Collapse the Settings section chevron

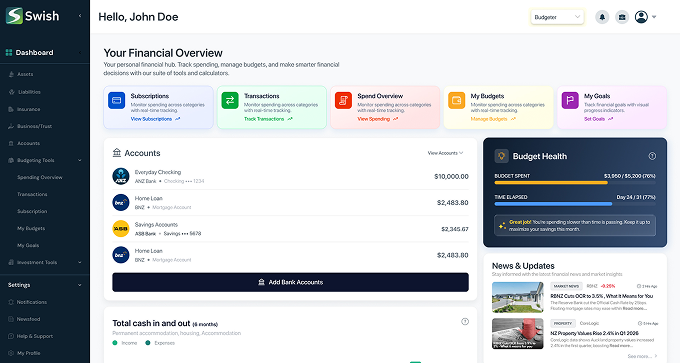(x=80, y=285)
